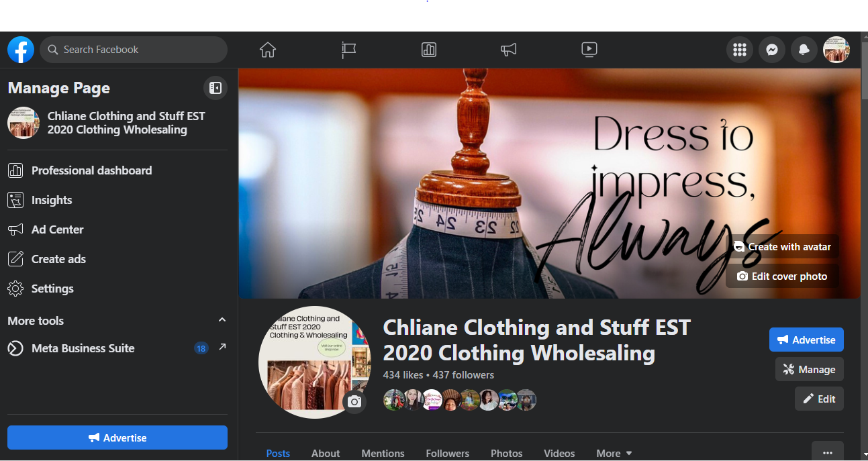This screenshot has width=868, height=461.
Task: Click the Edit button with pencil
Action: click(x=819, y=399)
